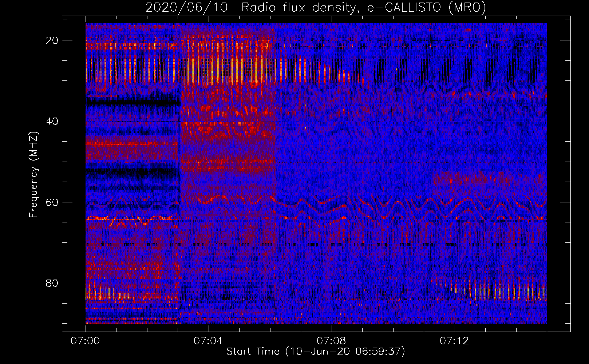Click the '07:00' time tick label
The image size is (589, 364).
pos(85,341)
